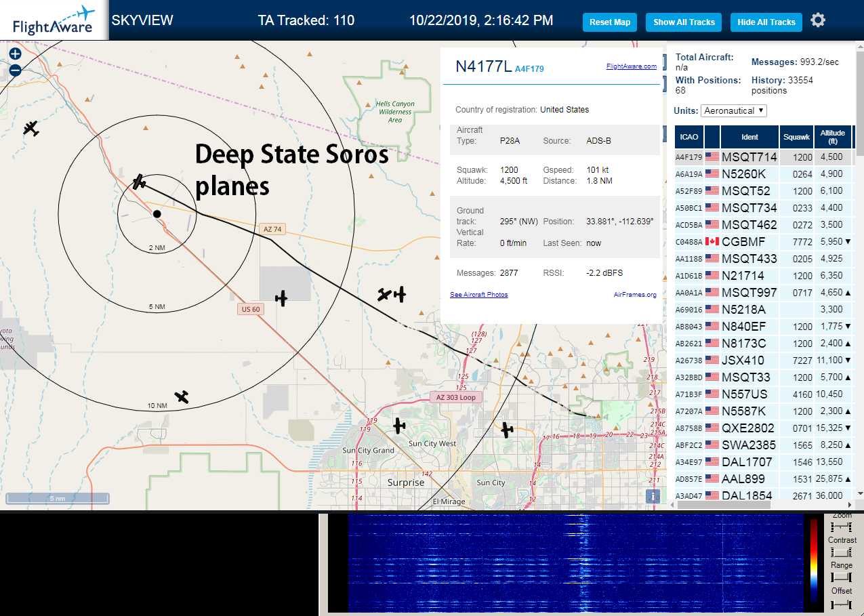Click the aircraft table vertical scrollbar down arrow
864x616 pixels.
pyautogui.click(x=861, y=493)
